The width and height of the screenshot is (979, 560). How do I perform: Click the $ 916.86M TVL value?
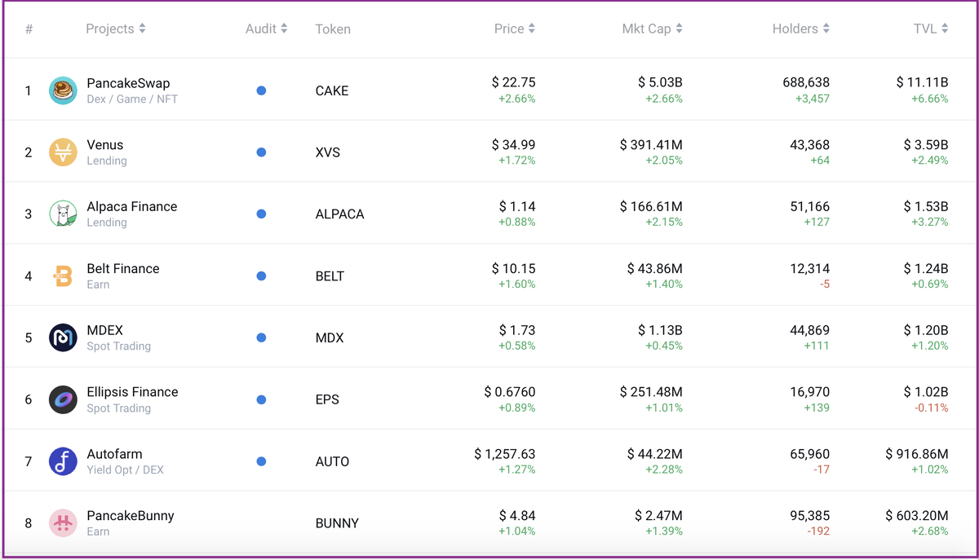tap(917, 453)
